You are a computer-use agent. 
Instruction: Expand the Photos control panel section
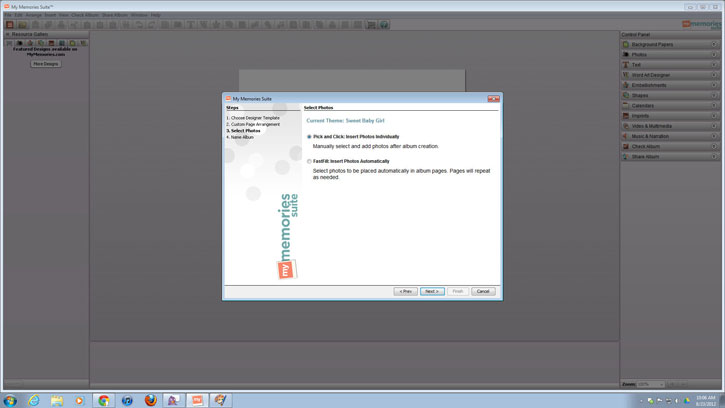pyautogui.click(x=670, y=55)
